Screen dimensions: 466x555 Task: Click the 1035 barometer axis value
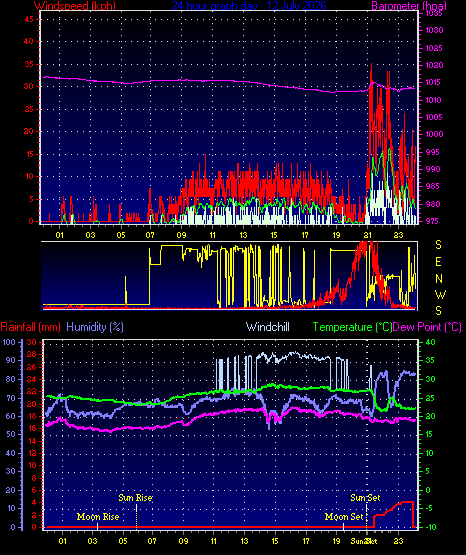pos(434,13)
